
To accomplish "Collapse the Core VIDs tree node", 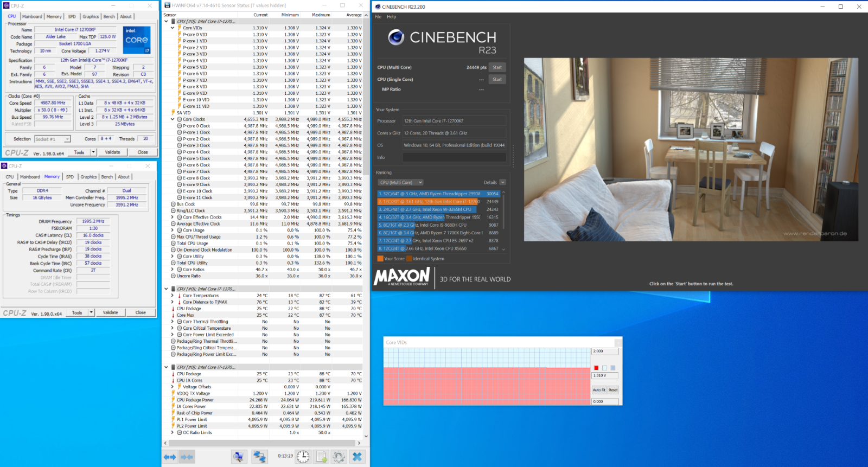I will pyautogui.click(x=173, y=28).
